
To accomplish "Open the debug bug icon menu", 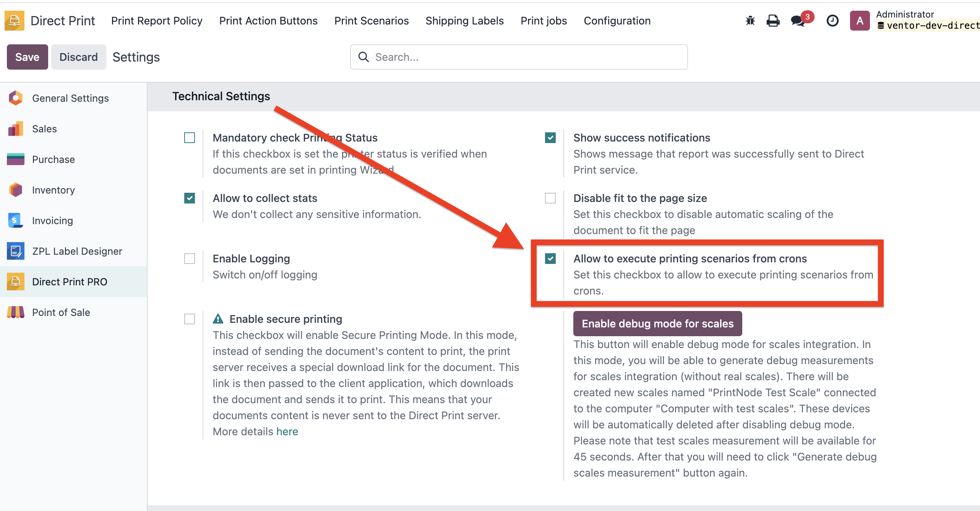I will [x=750, y=21].
